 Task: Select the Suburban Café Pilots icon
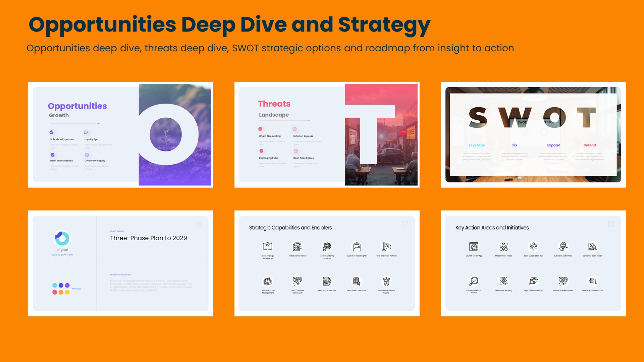tap(563, 247)
